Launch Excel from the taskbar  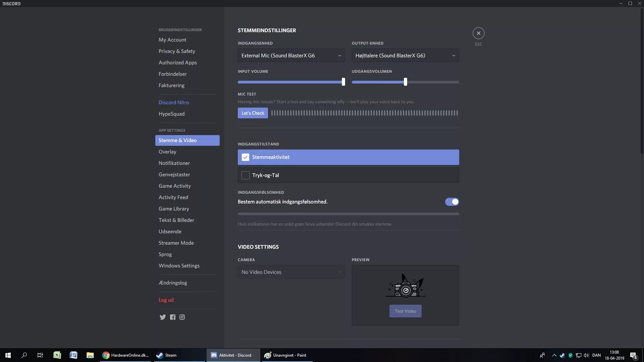[x=57, y=355]
